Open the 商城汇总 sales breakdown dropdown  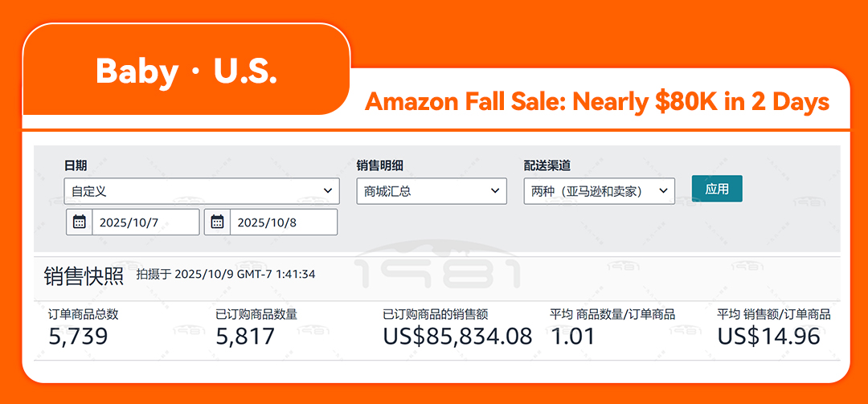coord(432,191)
